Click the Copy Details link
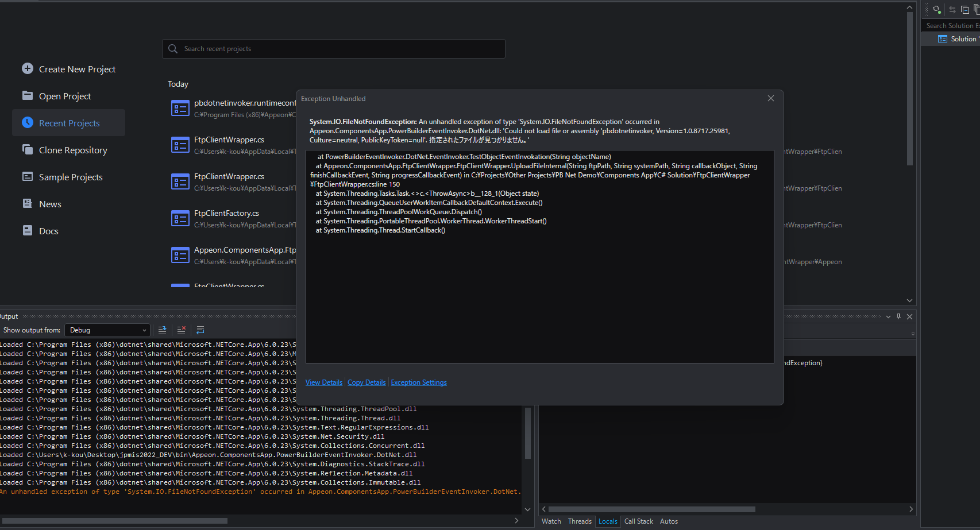Image resolution: width=980 pixels, height=530 pixels. coord(366,382)
